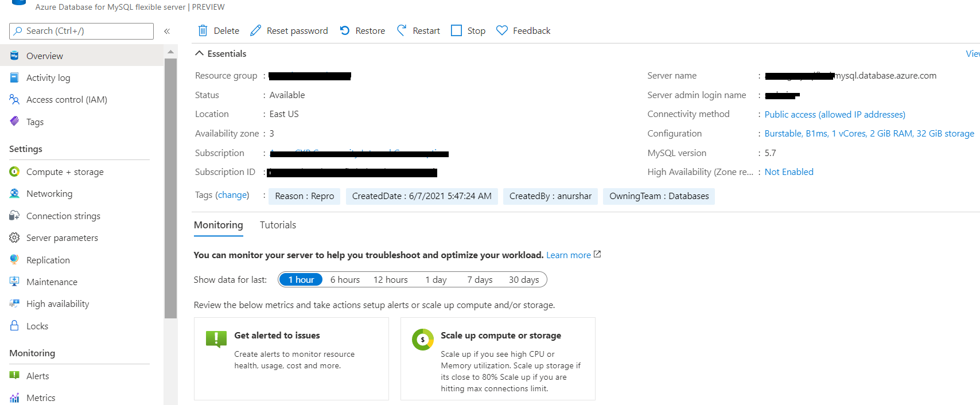The width and height of the screenshot is (980, 405).
Task: Click the Activity log icon
Action: coord(14,77)
